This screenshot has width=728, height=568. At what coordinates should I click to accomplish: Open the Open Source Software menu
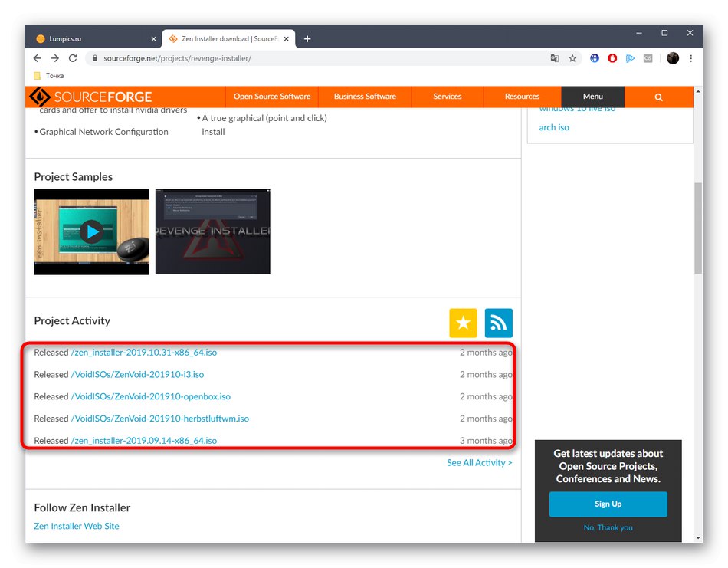272,97
